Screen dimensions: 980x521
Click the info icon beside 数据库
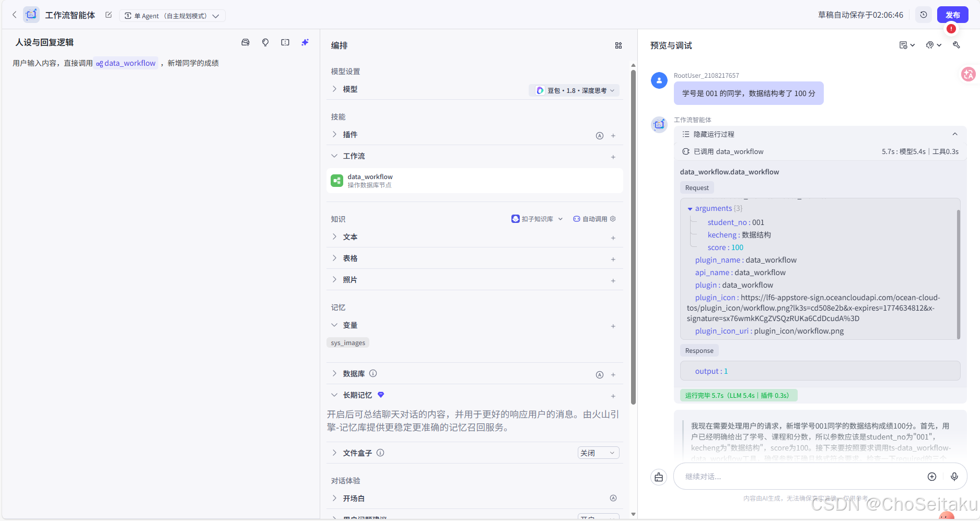pos(373,374)
